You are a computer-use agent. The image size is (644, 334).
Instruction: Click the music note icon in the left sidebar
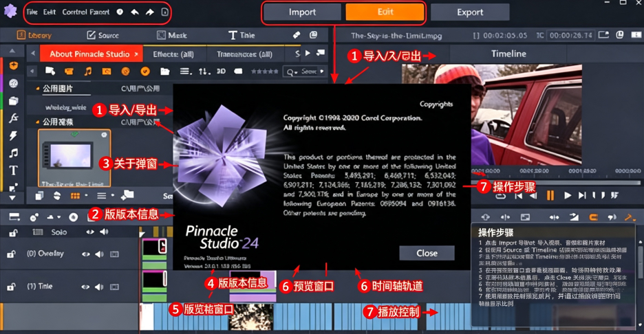[14, 153]
